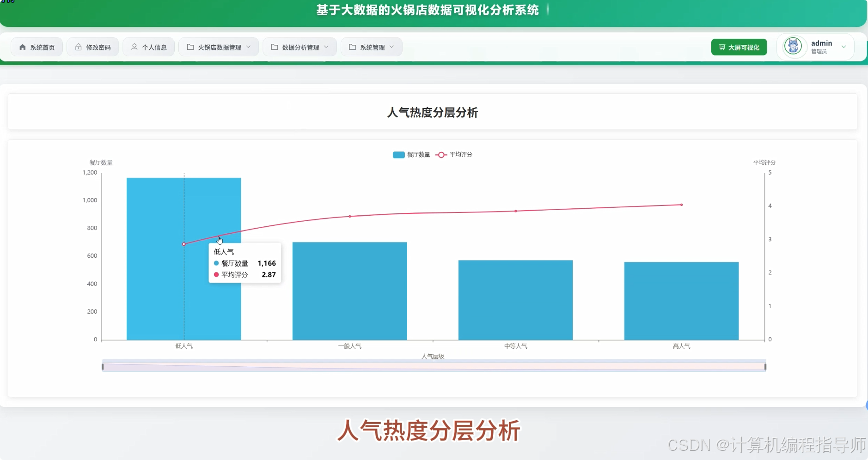Expand the admin account dropdown arrow
This screenshot has height=460, width=868.
click(x=844, y=47)
